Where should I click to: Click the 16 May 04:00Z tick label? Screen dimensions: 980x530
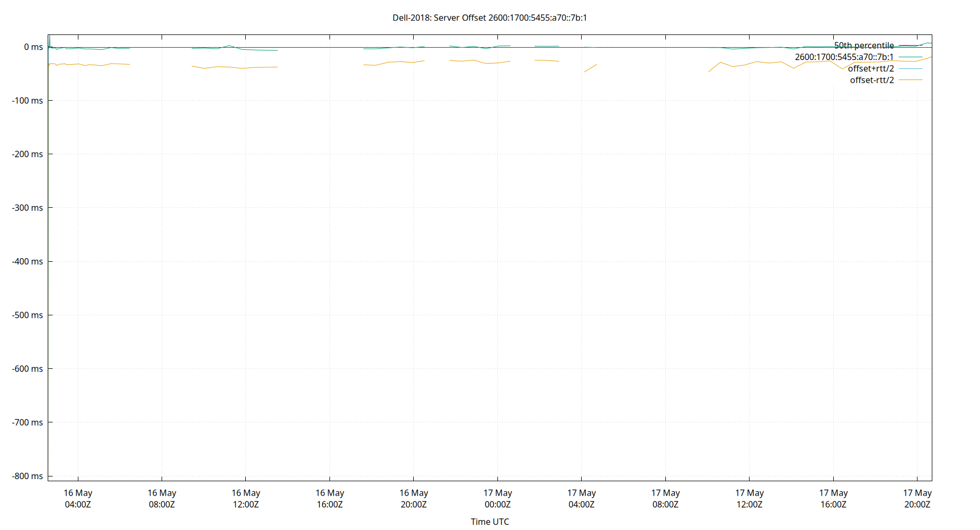[77, 498]
